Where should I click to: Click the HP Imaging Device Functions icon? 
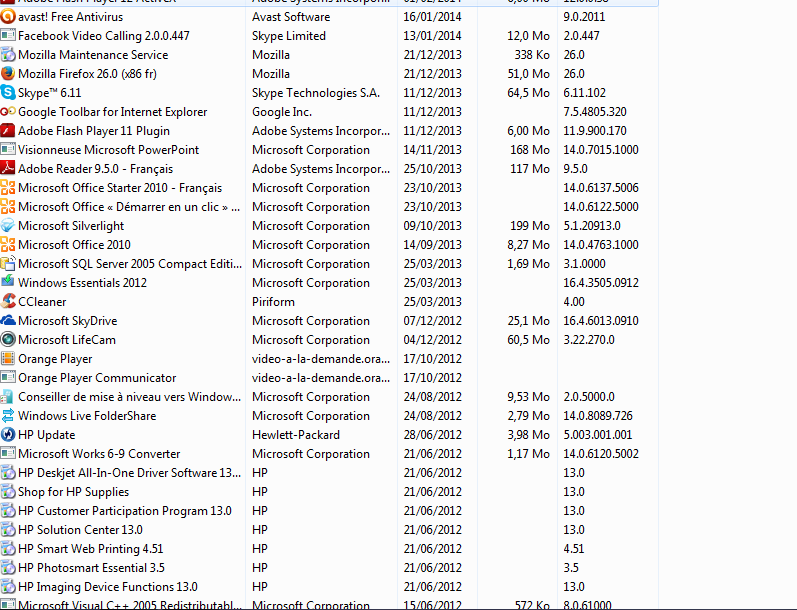point(8,586)
